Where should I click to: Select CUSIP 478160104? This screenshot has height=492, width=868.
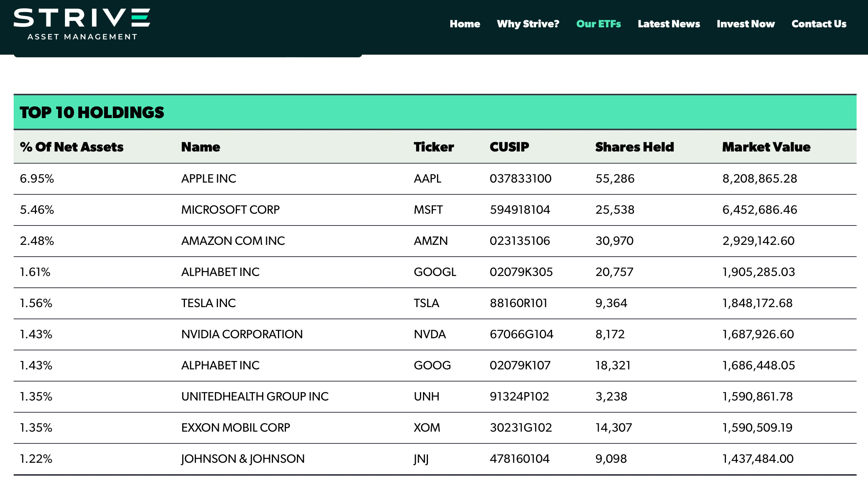pos(519,459)
